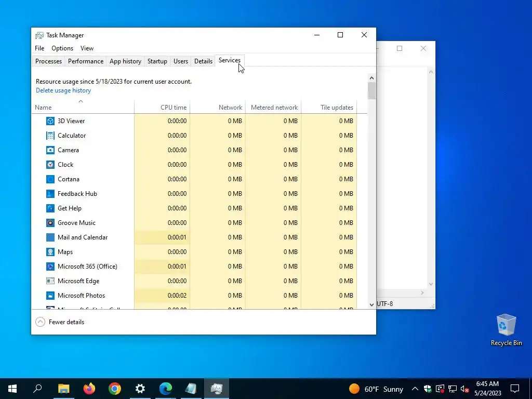
Task: Sort by the Tile updates column
Action: coord(329,107)
